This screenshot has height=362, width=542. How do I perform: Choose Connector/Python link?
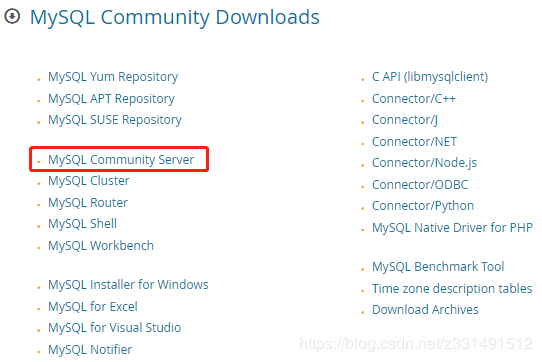pos(423,206)
